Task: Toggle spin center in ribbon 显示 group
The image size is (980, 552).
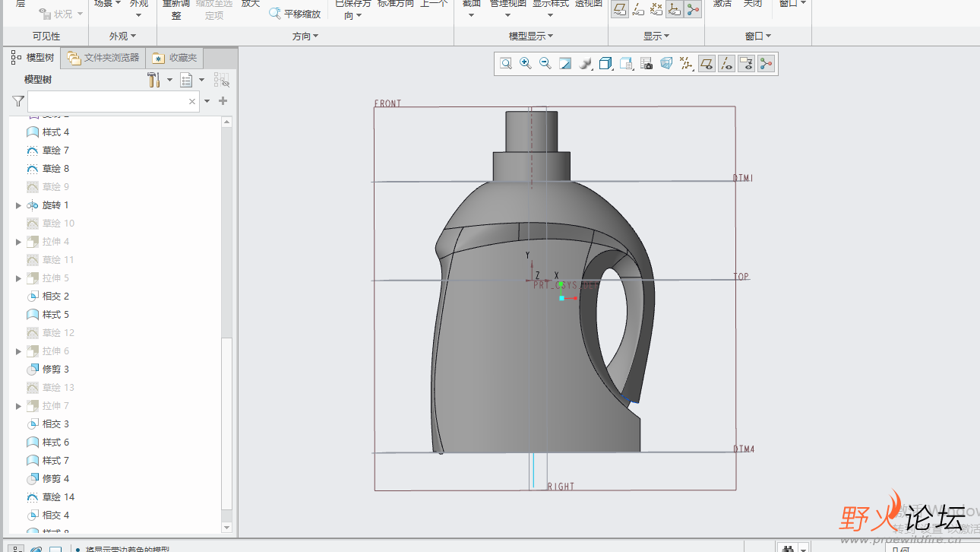Action: pos(693,9)
